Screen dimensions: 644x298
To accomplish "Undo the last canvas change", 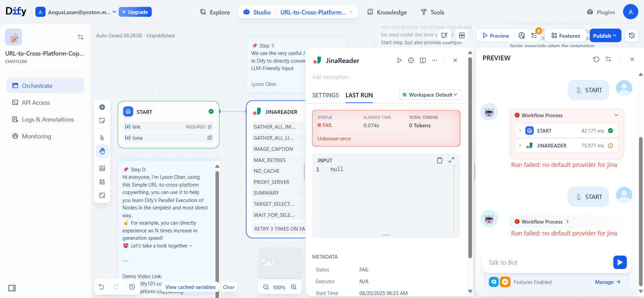I will click(101, 287).
